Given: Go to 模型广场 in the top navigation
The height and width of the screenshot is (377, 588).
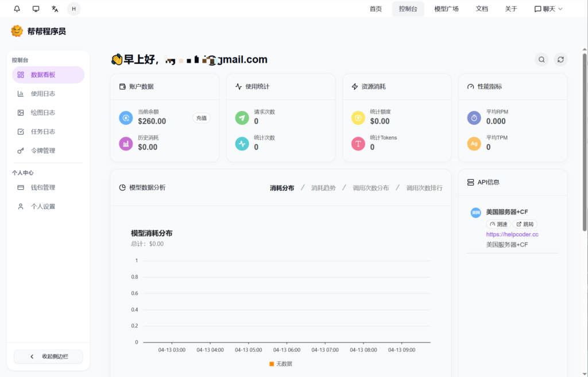Looking at the screenshot, I should point(446,9).
